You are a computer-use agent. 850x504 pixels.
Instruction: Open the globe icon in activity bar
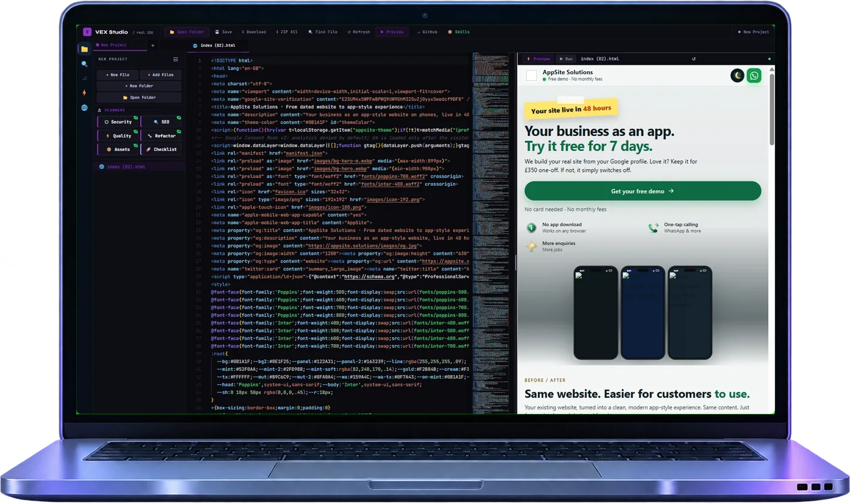pos(85,108)
